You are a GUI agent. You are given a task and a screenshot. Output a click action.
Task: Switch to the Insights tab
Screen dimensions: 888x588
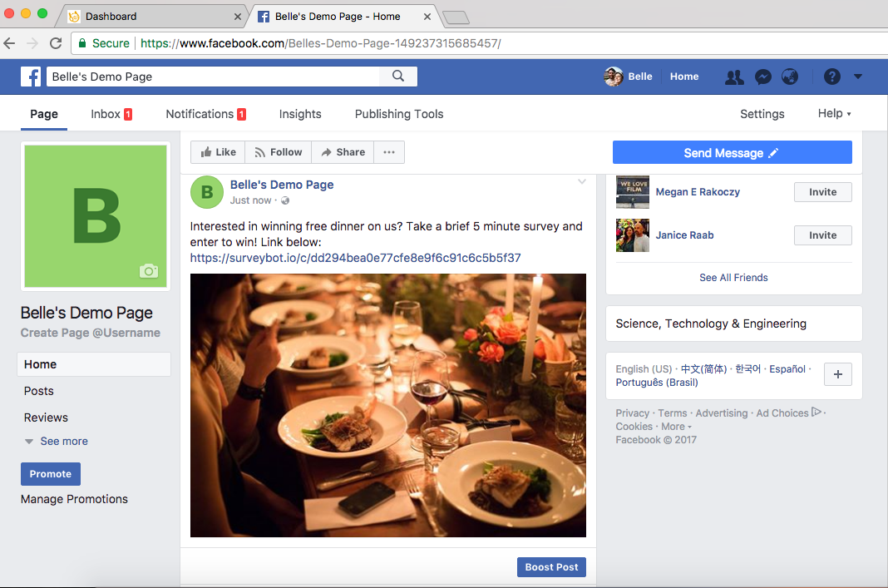[300, 114]
